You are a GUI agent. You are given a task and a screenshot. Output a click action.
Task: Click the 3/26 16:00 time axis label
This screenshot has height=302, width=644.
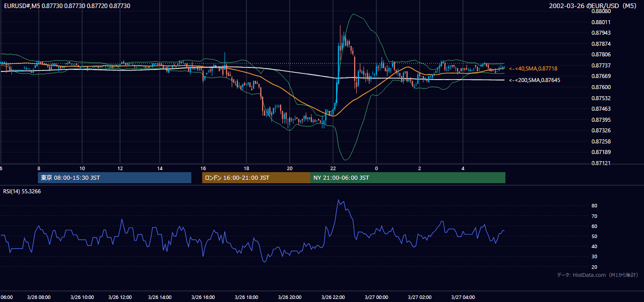tap(203, 297)
